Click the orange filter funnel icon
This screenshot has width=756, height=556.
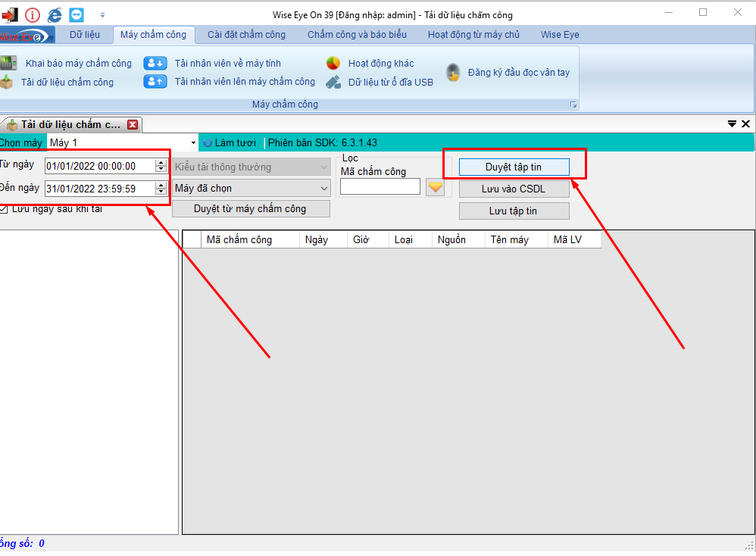point(436,187)
